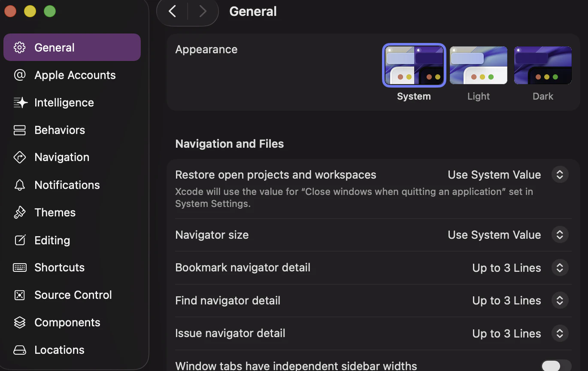588x371 pixels.
Task: Click the yellow minimize window button
Action: point(30,11)
